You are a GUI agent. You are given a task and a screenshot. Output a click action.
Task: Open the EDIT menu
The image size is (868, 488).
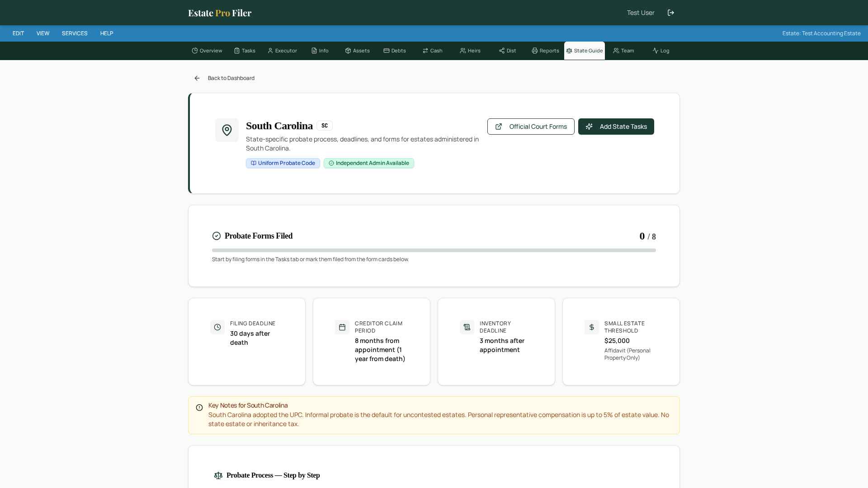pyautogui.click(x=19, y=33)
